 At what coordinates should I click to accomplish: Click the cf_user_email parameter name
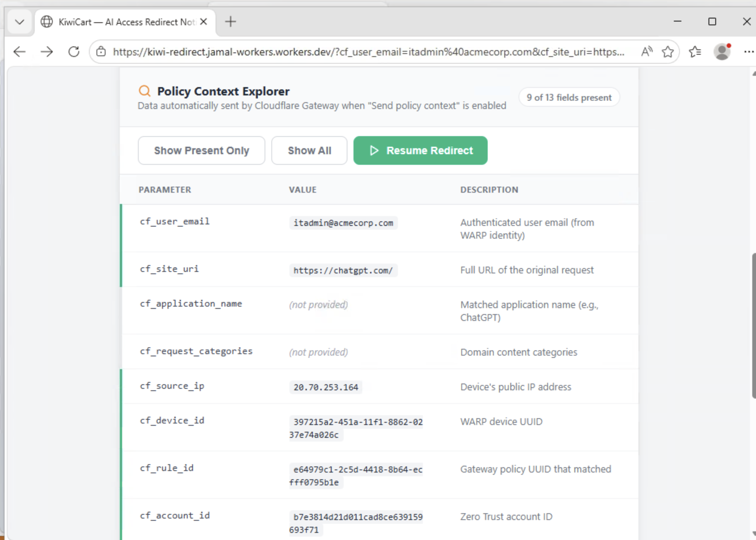pyautogui.click(x=174, y=221)
